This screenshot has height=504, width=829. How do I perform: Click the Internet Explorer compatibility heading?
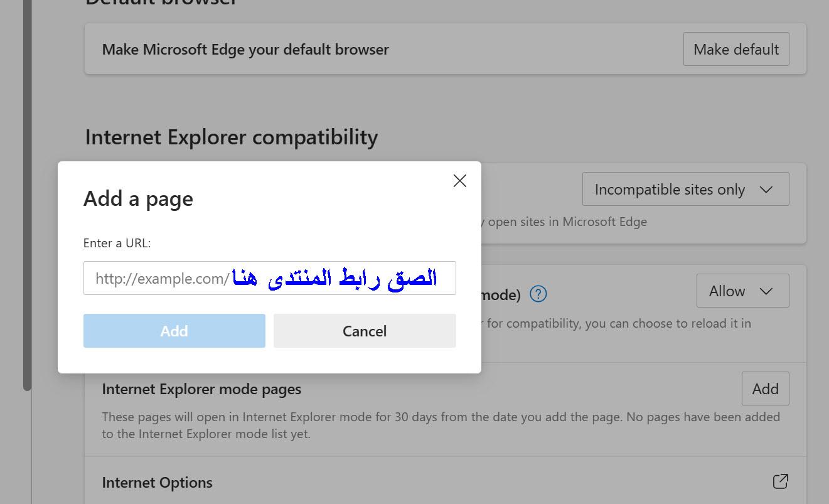[231, 137]
